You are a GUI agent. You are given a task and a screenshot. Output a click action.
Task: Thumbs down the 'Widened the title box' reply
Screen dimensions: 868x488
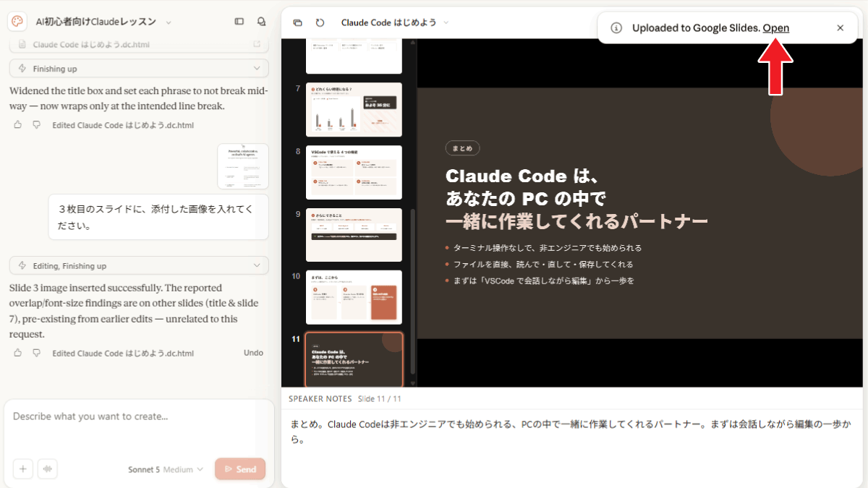36,125
